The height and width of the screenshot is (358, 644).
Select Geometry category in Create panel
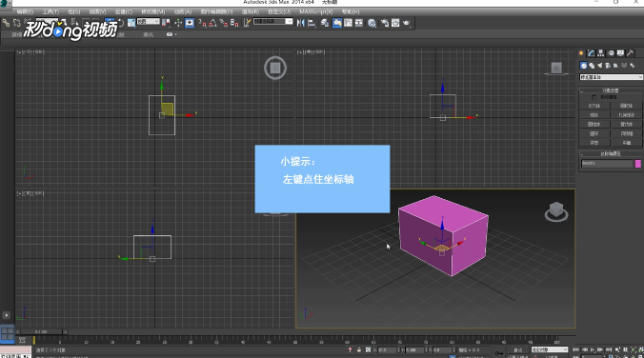pyautogui.click(x=584, y=66)
